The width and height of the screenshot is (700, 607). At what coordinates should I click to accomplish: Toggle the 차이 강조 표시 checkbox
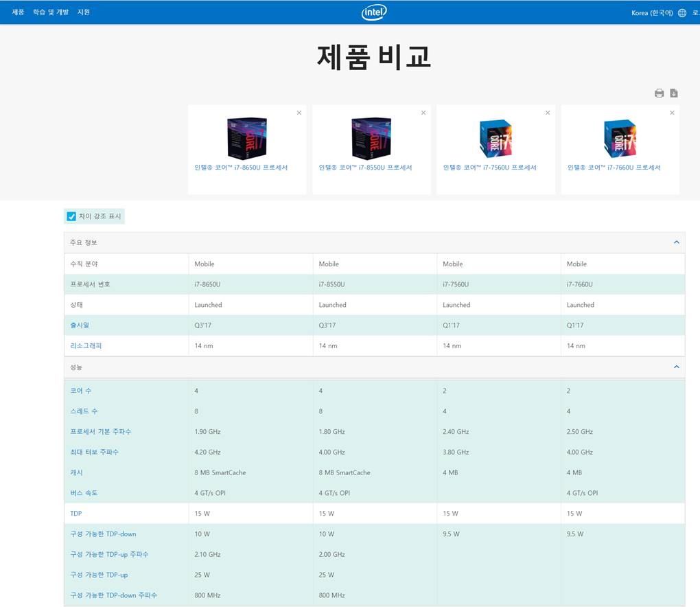click(x=71, y=216)
